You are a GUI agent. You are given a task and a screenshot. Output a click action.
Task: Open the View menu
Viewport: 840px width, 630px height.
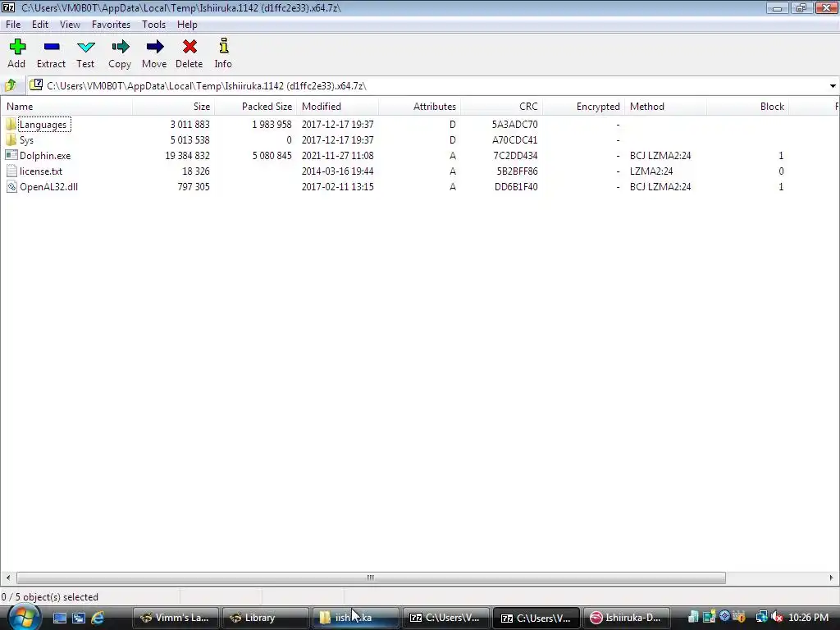[71, 24]
